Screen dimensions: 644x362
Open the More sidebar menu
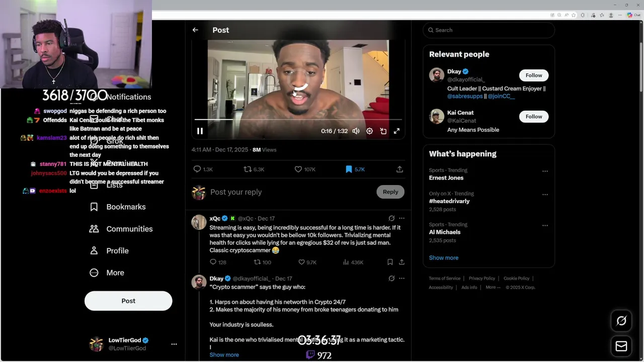pos(107,273)
